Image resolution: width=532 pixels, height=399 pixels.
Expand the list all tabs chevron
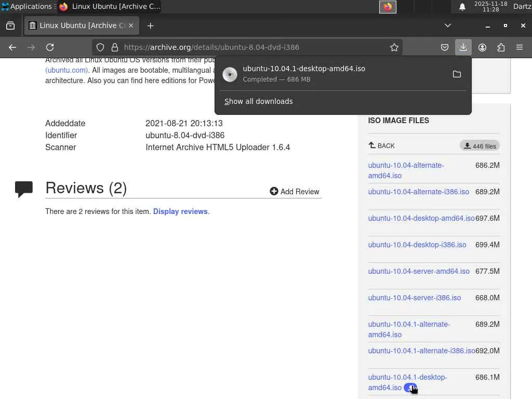tap(448, 25)
